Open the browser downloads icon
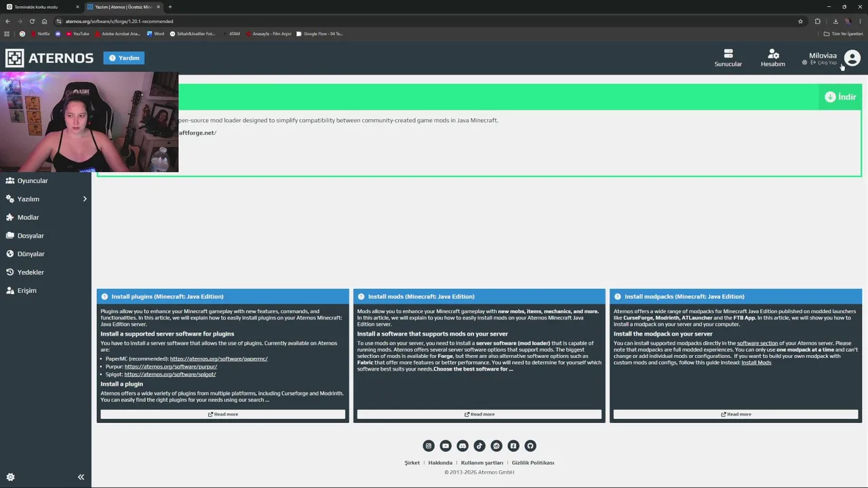Image resolution: width=868 pixels, height=488 pixels. 835,21
